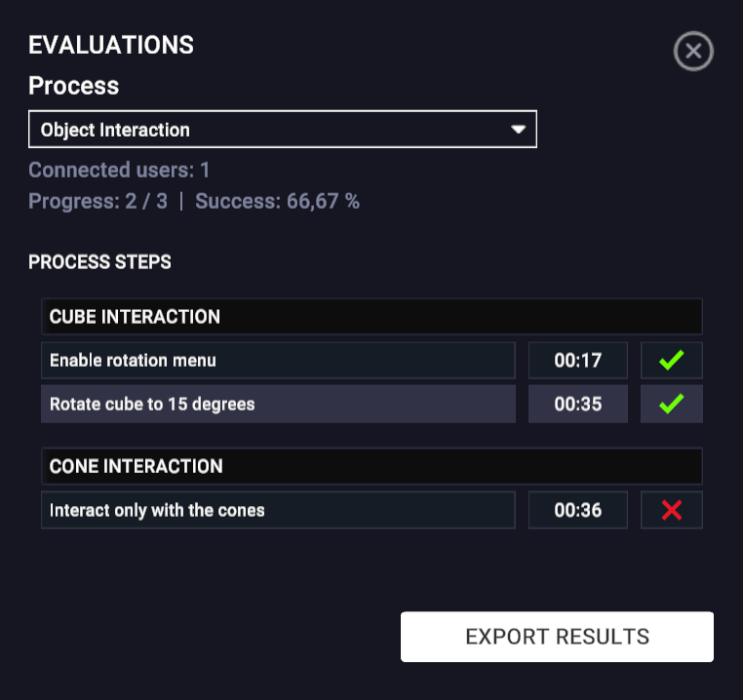This screenshot has width=743, height=700.
Task: Collapse the Cube Interaction section header
Action: pos(371,317)
